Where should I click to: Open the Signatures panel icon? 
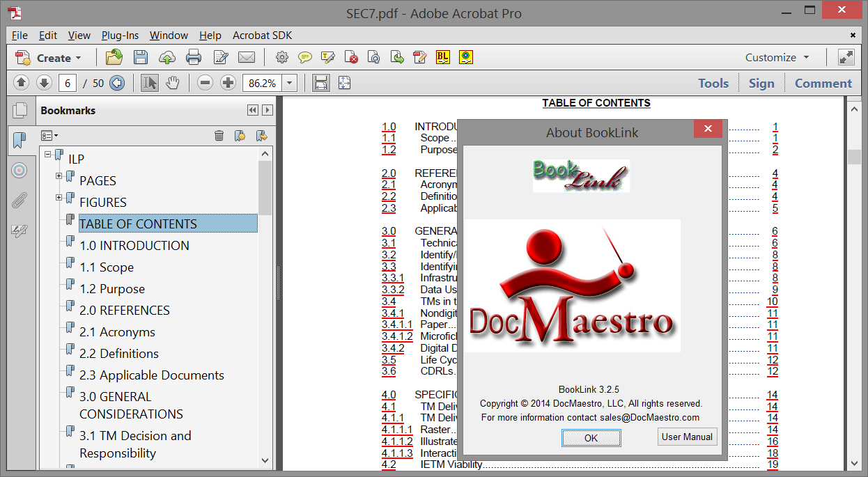tap(20, 230)
